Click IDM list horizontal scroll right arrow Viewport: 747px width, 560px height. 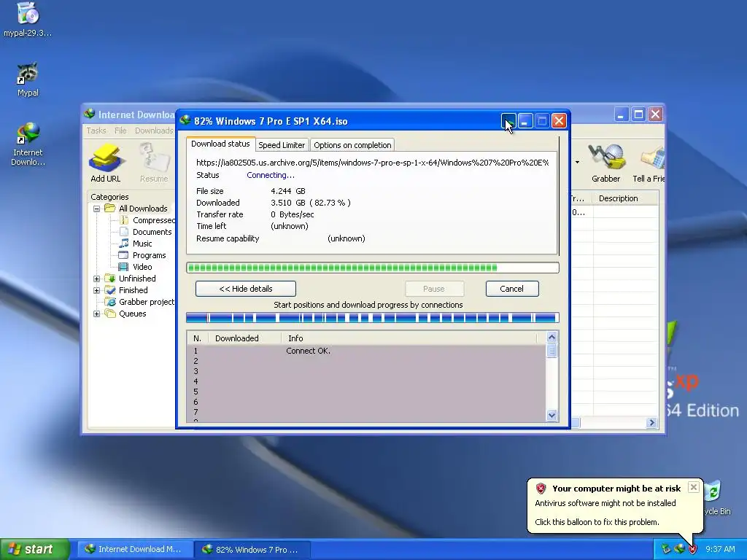pos(651,422)
